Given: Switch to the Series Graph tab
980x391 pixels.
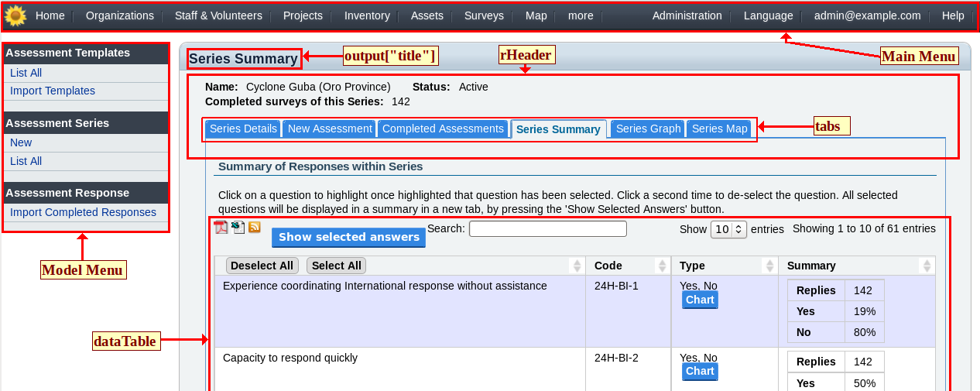Looking at the screenshot, I should (648, 129).
